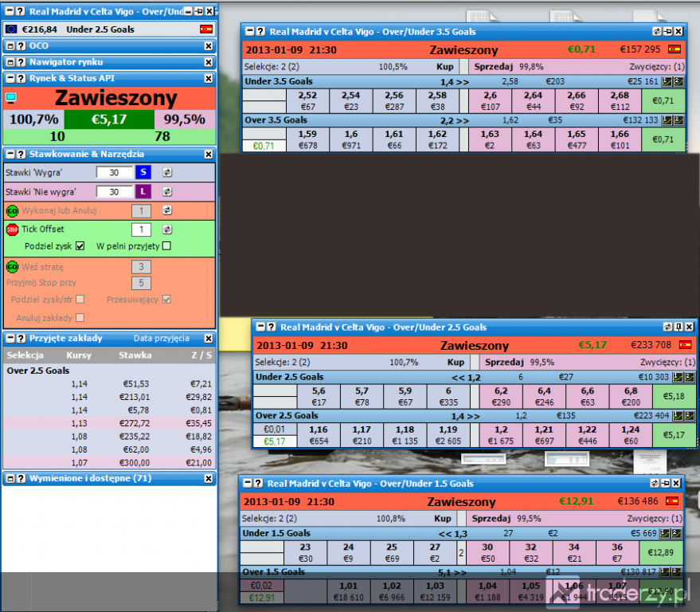Viewport: 700px width, 612px height.
Task: Sort by the Stawka column header
Action: (x=135, y=355)
